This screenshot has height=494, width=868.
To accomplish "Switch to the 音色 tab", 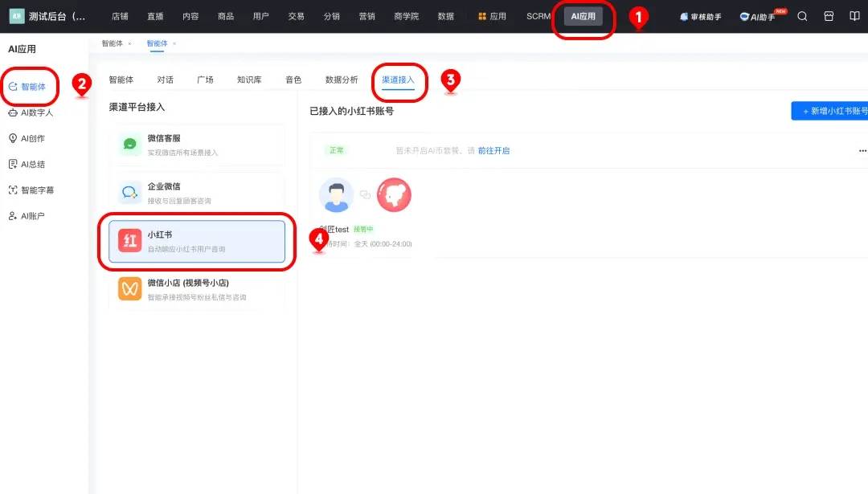I will coord(293,80).
